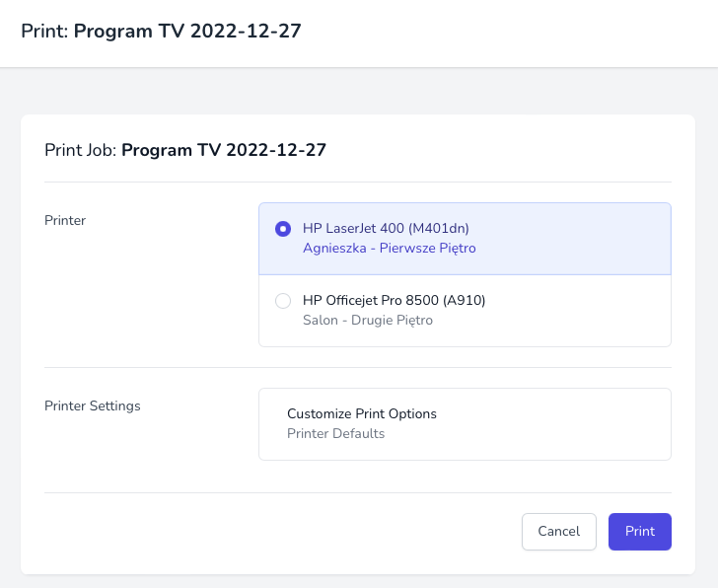Click the Printer Defaults subtitle text
This screenshot has width=718, height=588.
(335, 433)
